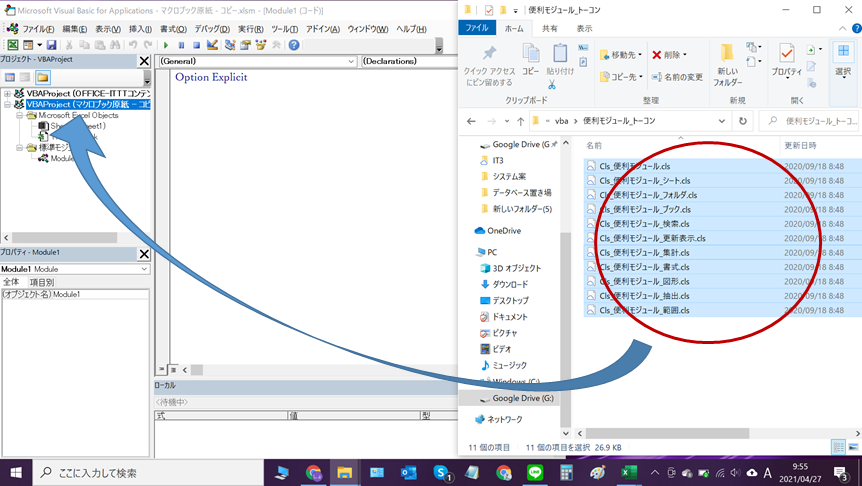This screenshot has width=862, height=486.
Task: Click 新しいフォルダー in Explorer ribbon
Action: pyautogui.click(x=727, y=65)
